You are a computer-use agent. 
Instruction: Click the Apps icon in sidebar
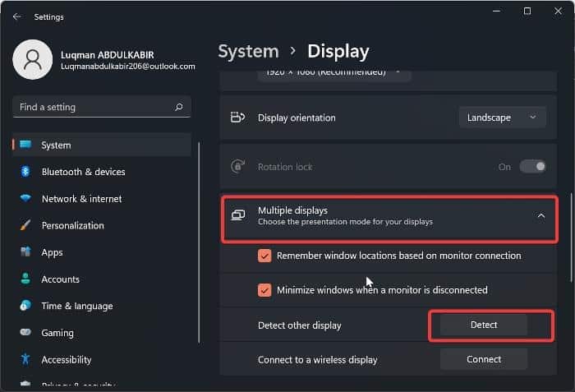(25, 251)
